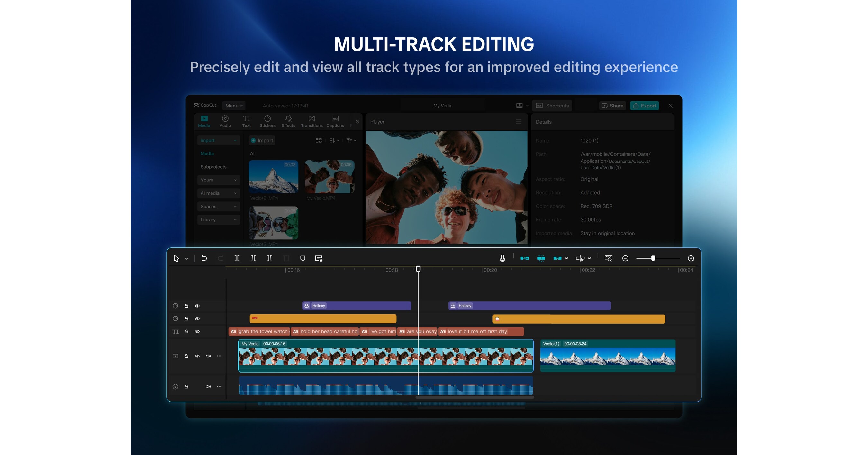Hide the text caption track

(197, 331)
